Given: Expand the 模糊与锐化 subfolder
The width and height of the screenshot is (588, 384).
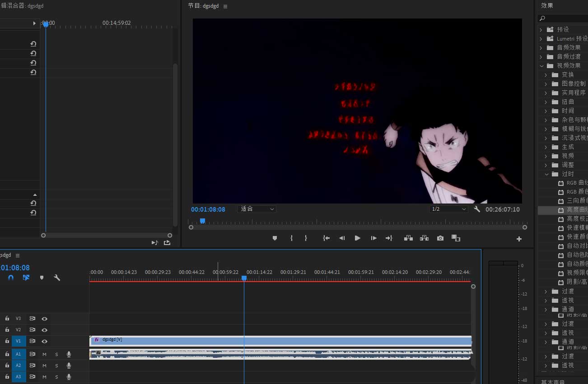Looking at the screenshot, I should click(546, 129).
